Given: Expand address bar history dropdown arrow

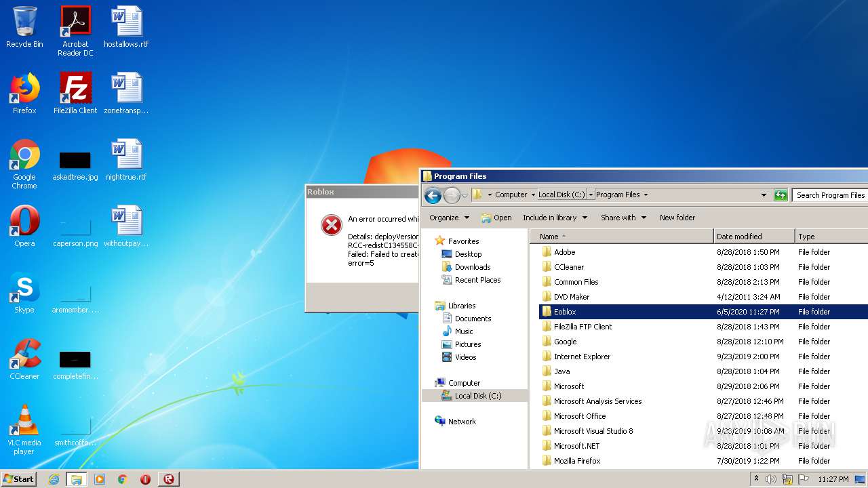Looking at the screenshot, I should coord(765,195).
